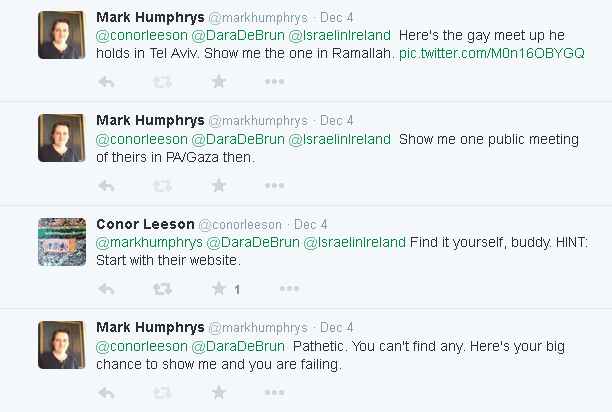The height and width of the screenshot is (412, 612).
Task: Reply to the PA/Gaza public meeting tweet
Action: pos(106,185)
